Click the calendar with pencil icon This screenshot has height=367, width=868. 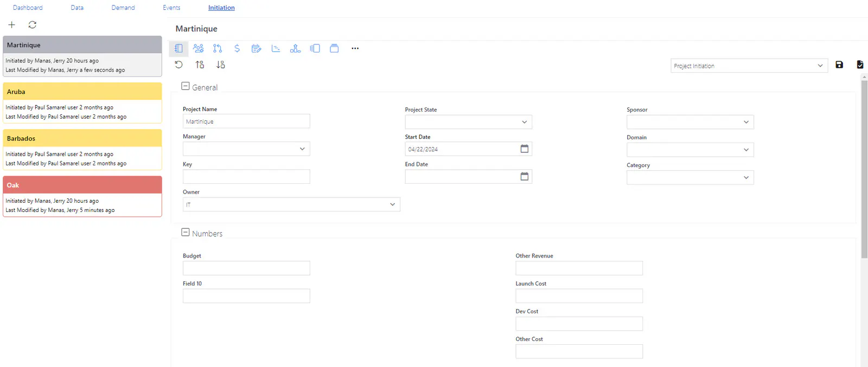257,48
